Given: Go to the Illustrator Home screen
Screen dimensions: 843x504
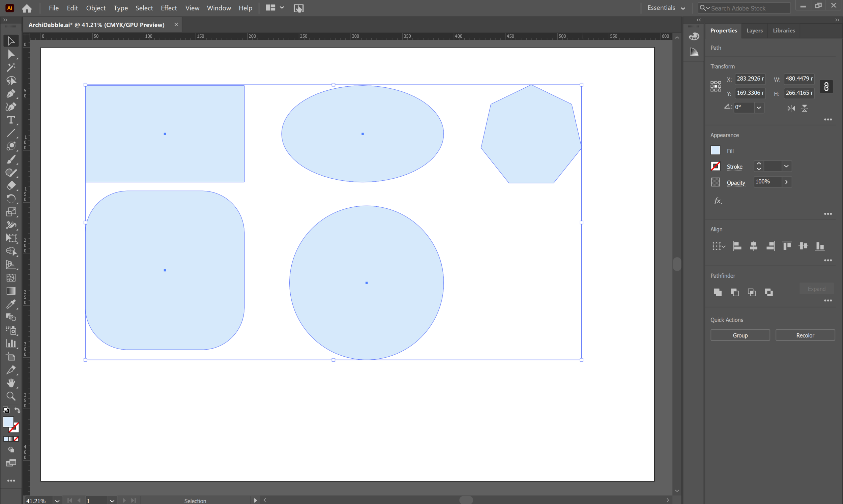Looking at the screenshot, I should (x=27, y=8).
